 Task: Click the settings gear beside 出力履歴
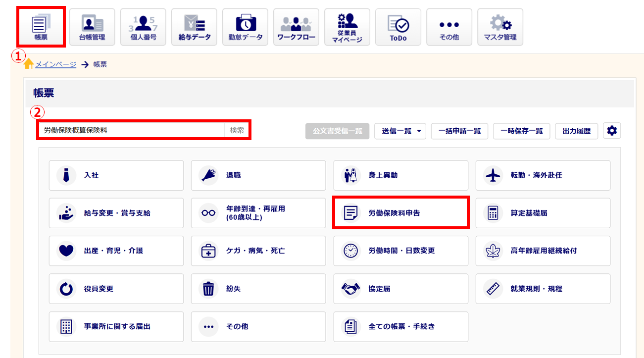(612, 131)
